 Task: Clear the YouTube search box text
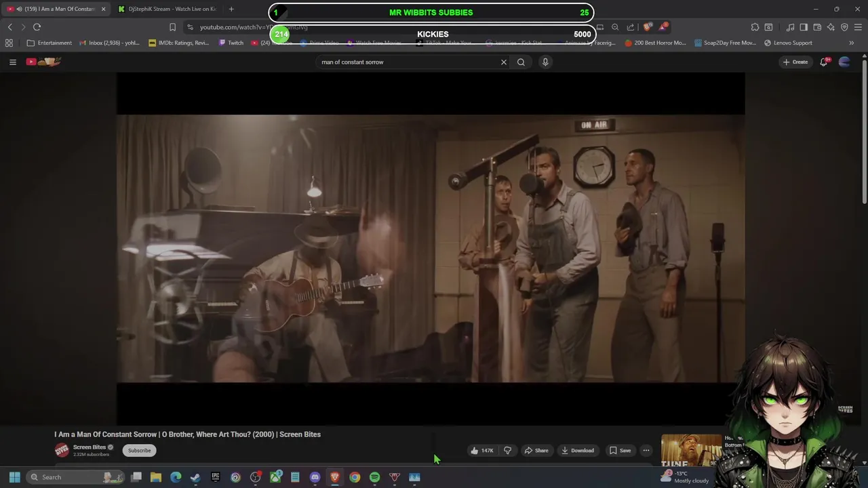503,62
